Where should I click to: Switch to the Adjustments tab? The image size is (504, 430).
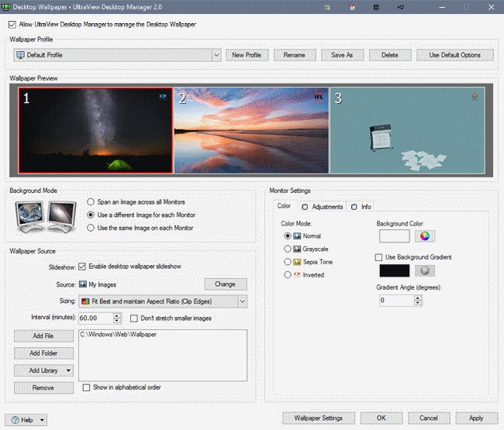pos(322,207)
